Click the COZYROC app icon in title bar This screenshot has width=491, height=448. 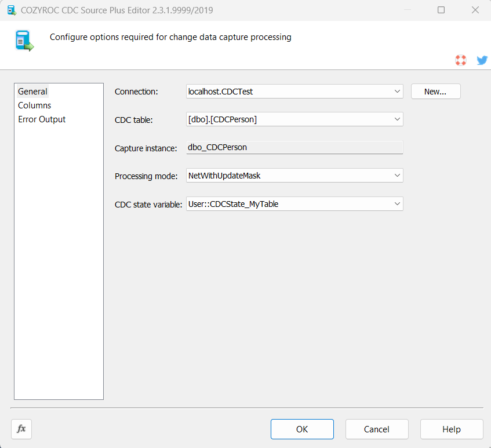(x=11, y=10)
